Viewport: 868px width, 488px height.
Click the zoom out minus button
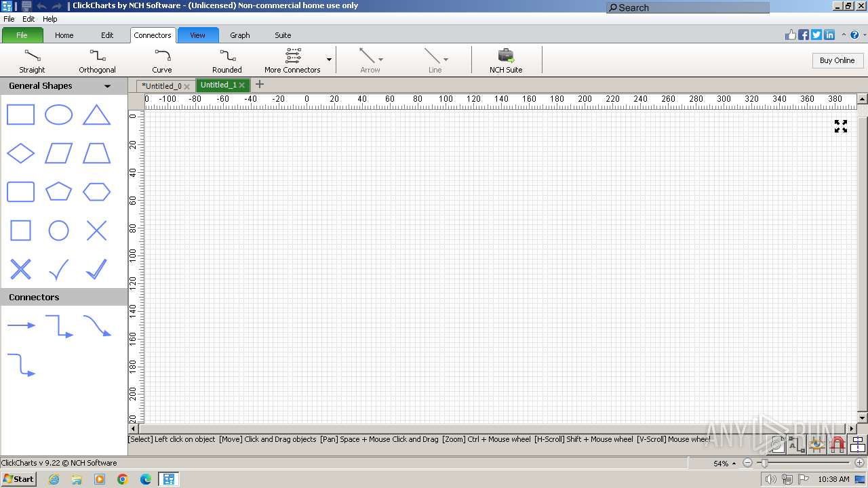click(747, 463)
